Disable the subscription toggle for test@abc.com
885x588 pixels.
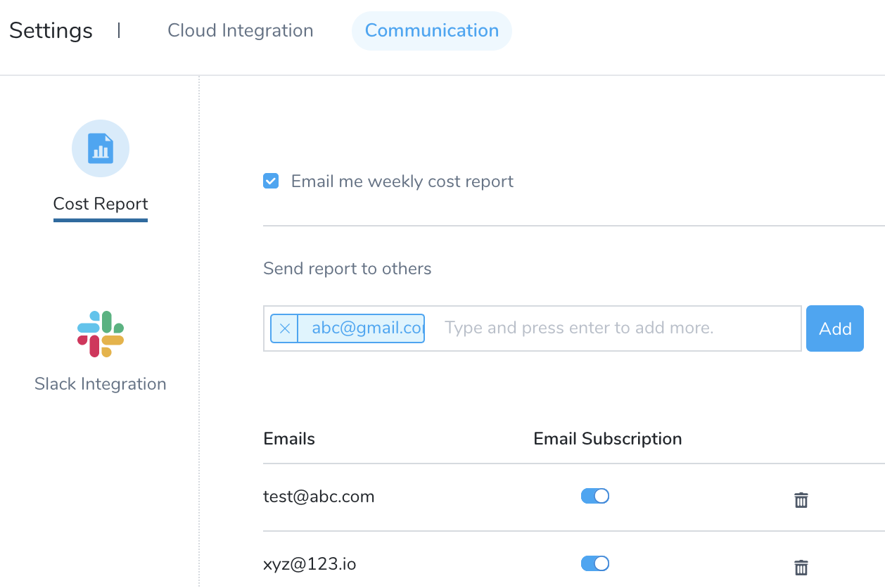(595, 496)
